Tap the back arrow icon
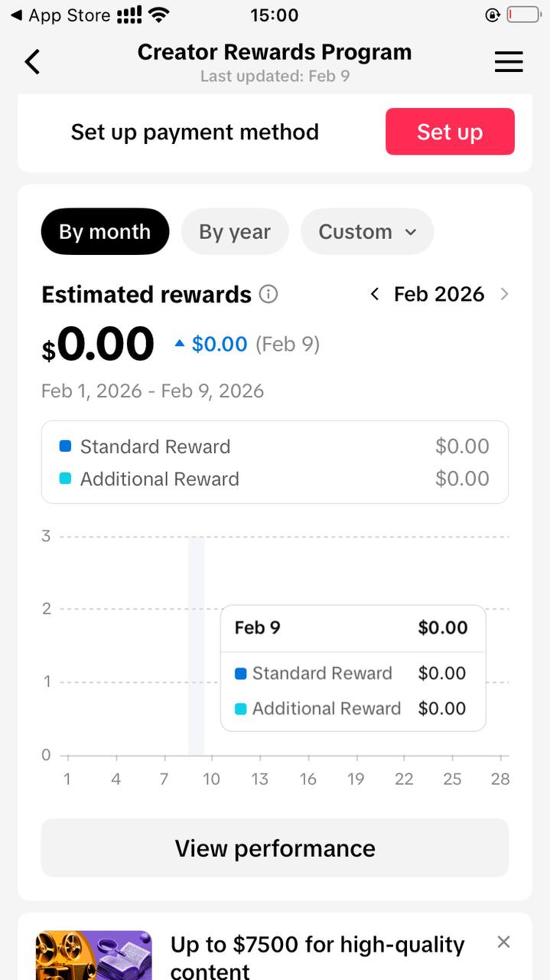The width and height of the screenshot is (550, 980). (32, 61)
